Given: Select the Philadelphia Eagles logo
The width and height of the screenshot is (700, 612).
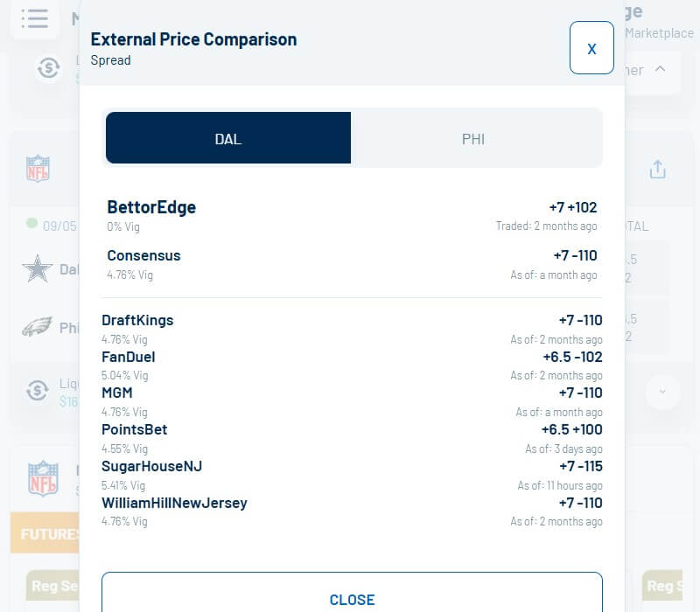Looking at the screenshot, I should pyautogui.click(x=38, y=328).
